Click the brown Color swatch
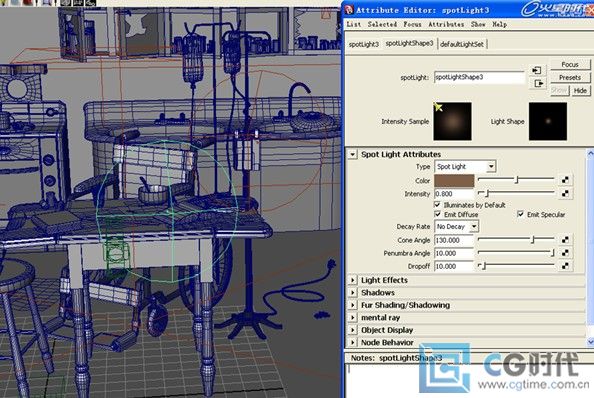This screenshot has width=594, height=398. tap(454, 181)
